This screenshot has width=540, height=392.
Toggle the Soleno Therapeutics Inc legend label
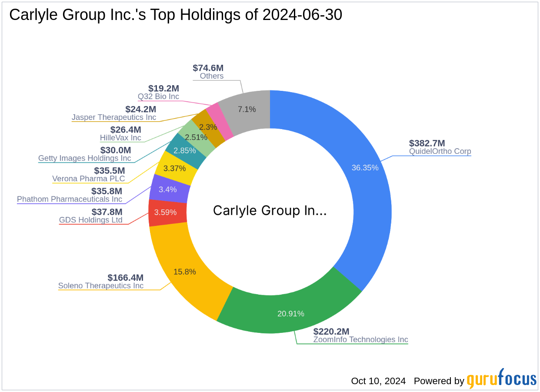pos(101,286)
